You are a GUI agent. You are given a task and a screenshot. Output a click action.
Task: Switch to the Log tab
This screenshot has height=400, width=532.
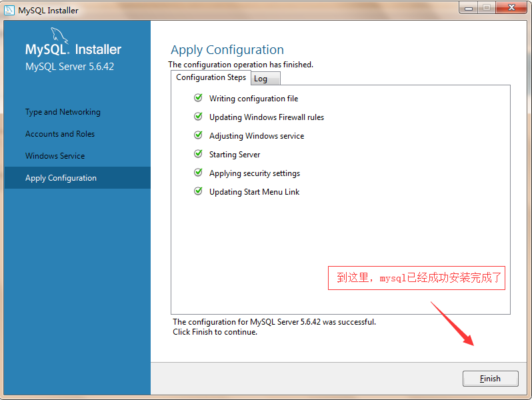(265, 79)
